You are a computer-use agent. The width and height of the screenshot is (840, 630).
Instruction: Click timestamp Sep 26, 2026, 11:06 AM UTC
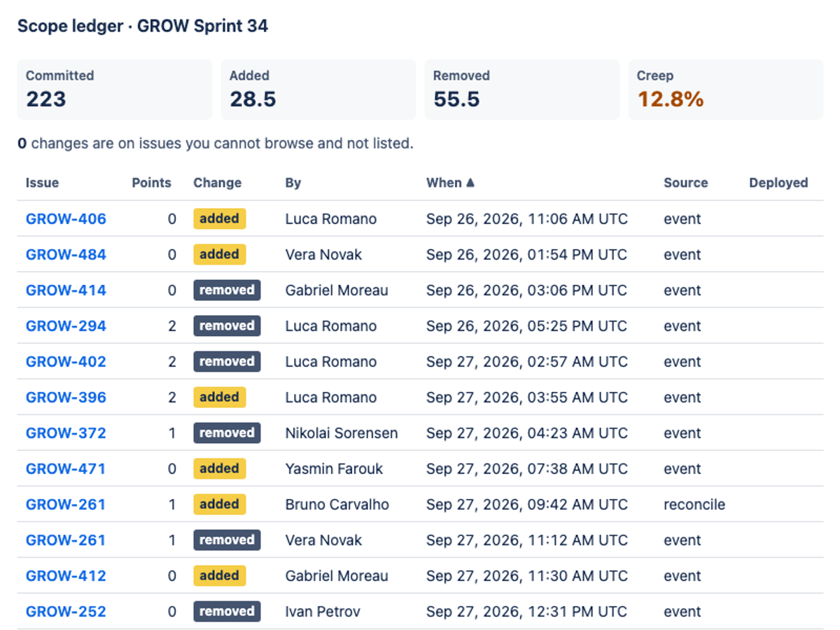pyautogui.click(x=527, y=219)
